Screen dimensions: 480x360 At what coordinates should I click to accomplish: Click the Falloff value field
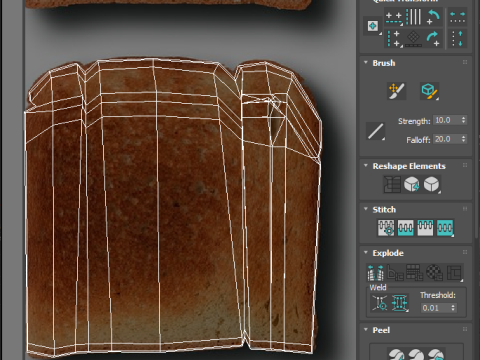click(446, 139)
